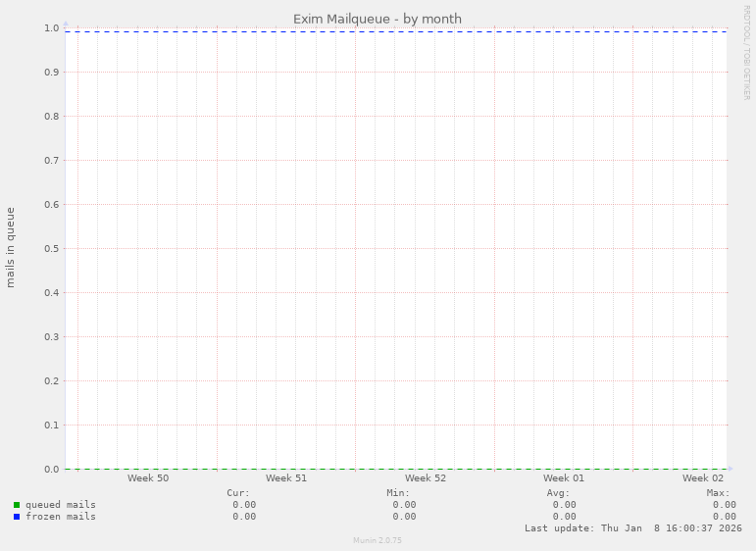Click the 'Week 50' axis label
The height and width of the screenshot is (551, 756).
148,477
